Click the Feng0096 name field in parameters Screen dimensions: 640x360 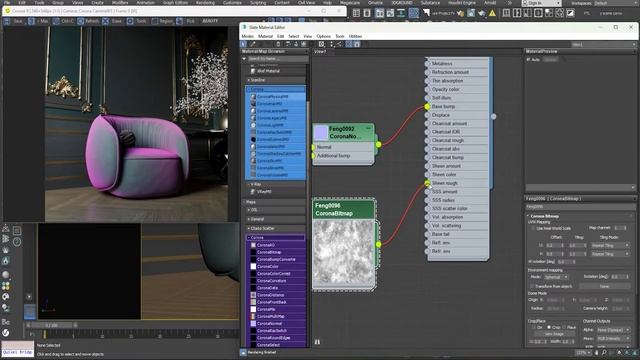[581, 207]
